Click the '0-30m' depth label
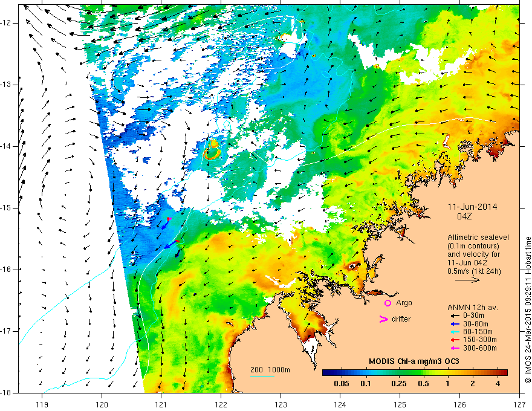532x411 pixels. [473, 316]
